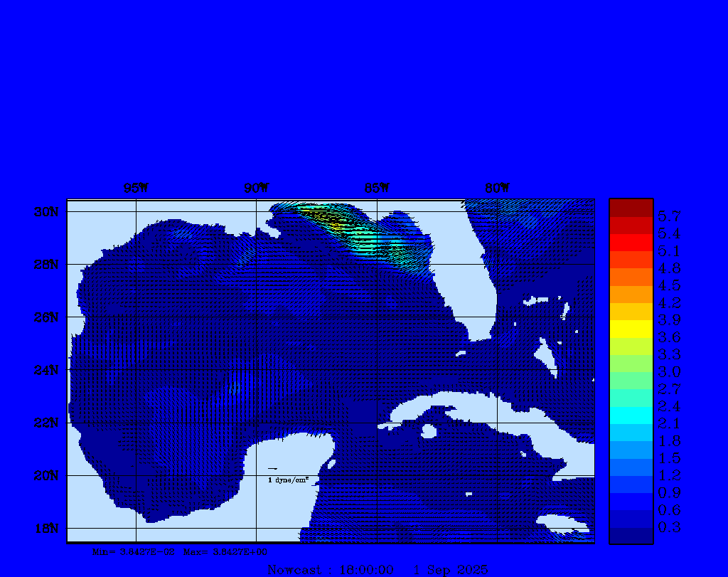Click the high wind stress patch near 30N
The height and width of the screenshot is (577, 728).
334,221
